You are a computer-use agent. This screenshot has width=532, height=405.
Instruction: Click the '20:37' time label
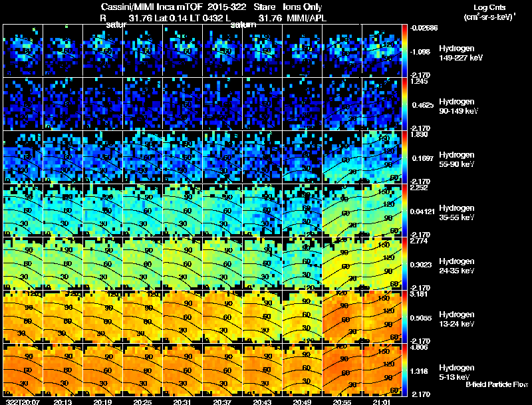click(222, 402)
